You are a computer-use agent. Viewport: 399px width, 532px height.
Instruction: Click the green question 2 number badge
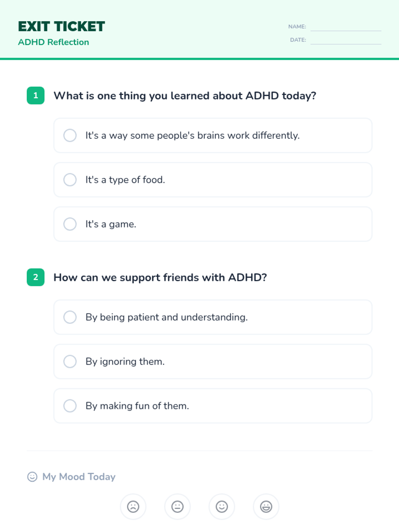36,277
